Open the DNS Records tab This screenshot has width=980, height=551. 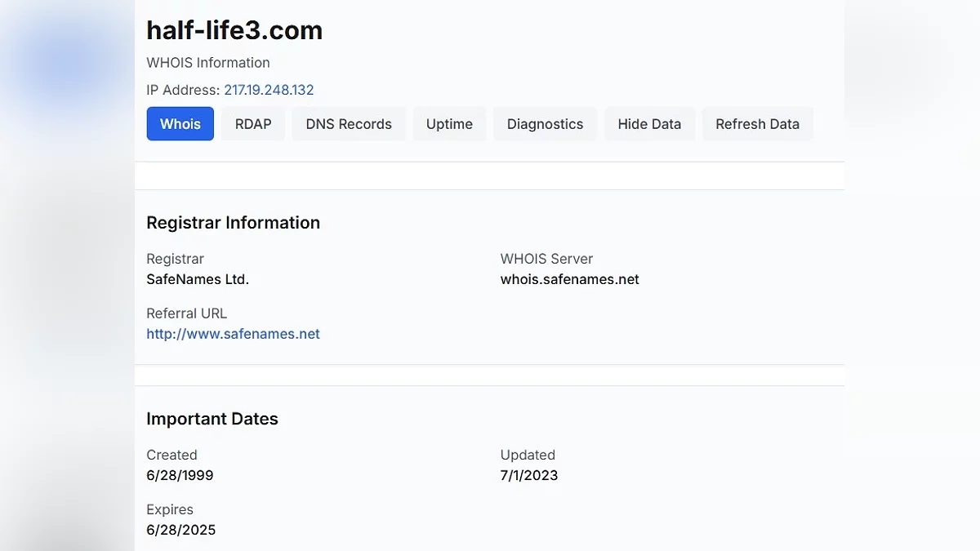point(349,124)
